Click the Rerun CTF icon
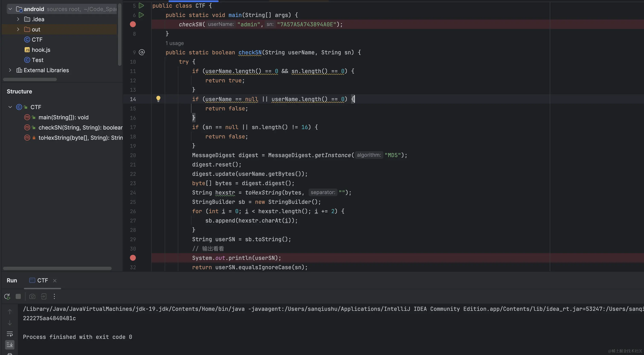This screenshot has height=355, width=644. point(7,296)
